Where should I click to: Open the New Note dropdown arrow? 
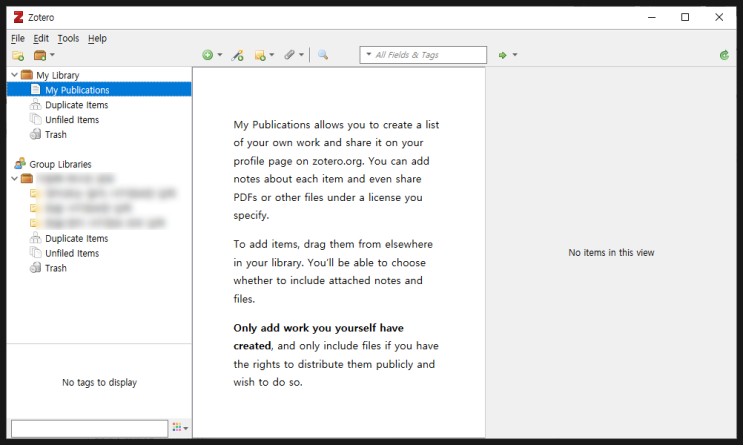272,55
